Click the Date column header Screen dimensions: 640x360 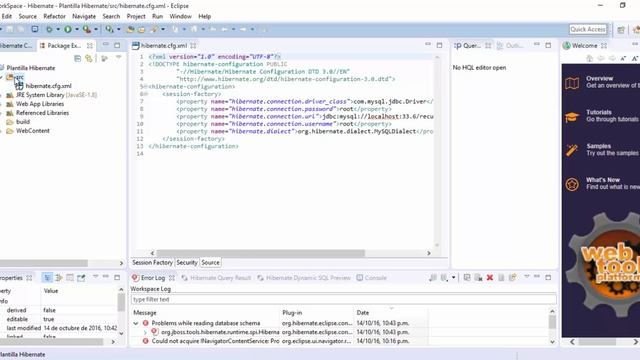362,313
